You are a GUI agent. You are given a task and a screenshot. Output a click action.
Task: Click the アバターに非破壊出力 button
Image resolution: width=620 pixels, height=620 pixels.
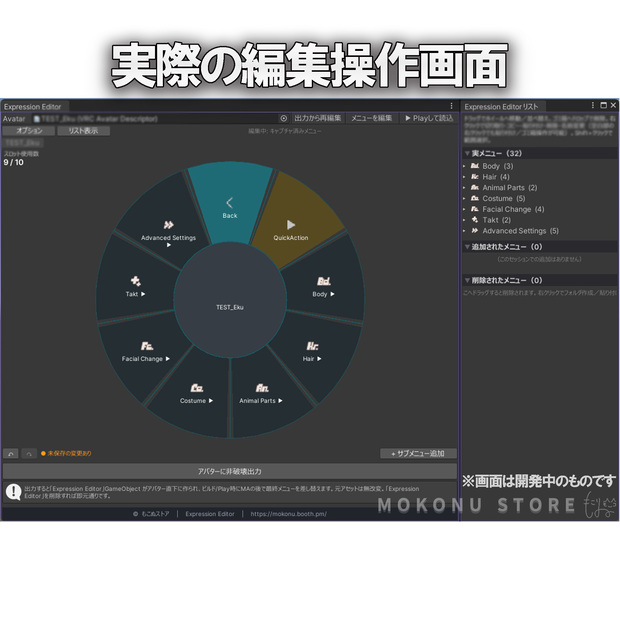coord(230,471)
